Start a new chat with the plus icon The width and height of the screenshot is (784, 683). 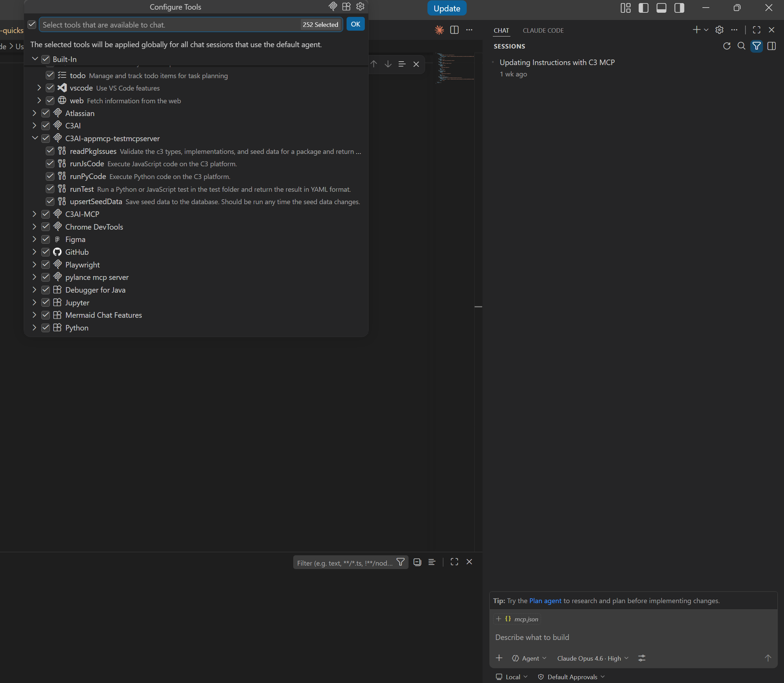click(x=696, y=30)
